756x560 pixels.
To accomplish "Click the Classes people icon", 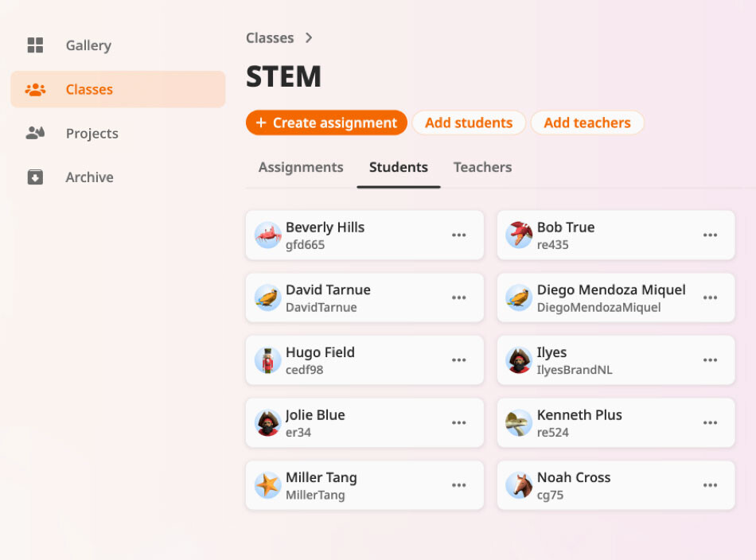I will tap(35, 90).
